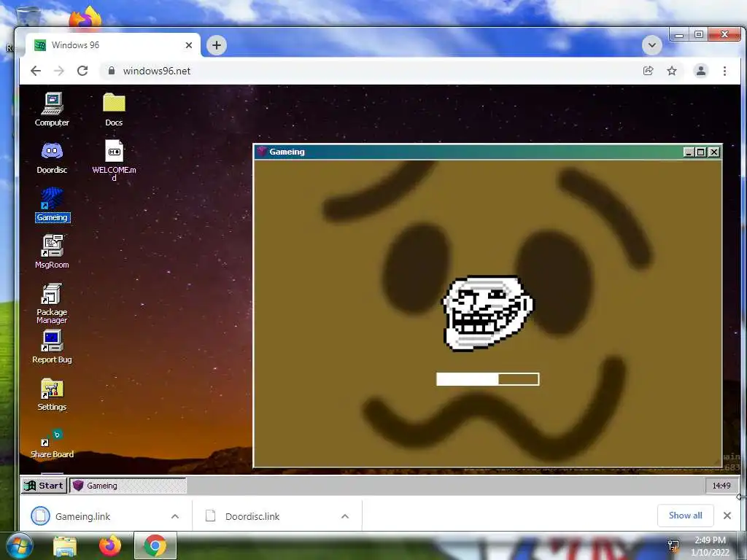Minimize the Gameing window
747x560 pixels.
(689, 152)
